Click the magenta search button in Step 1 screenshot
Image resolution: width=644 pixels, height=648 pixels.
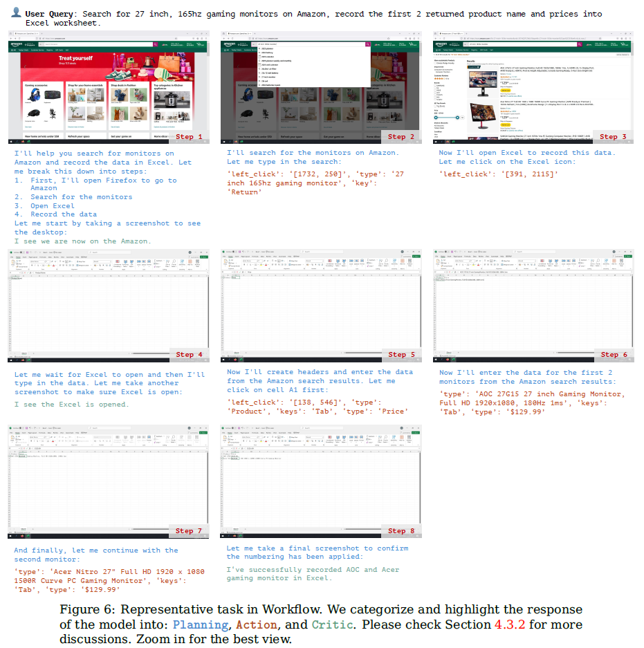[156, 44]
